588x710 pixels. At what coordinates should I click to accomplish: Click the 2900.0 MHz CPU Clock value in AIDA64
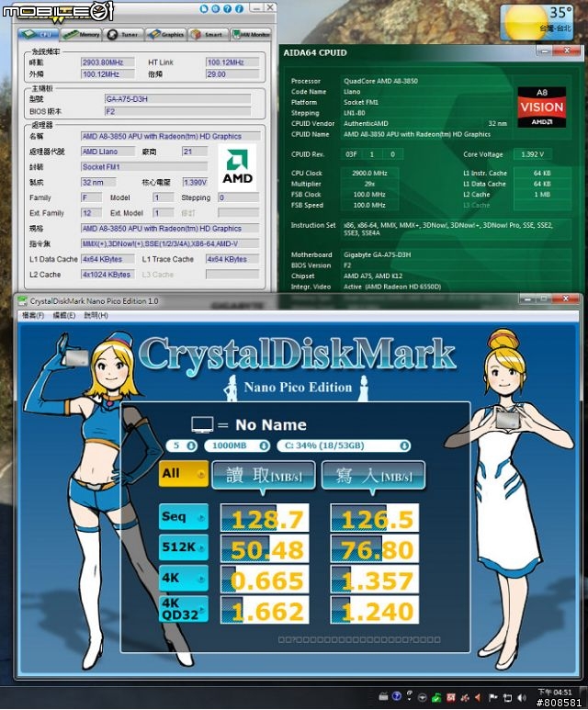(369, 173)
